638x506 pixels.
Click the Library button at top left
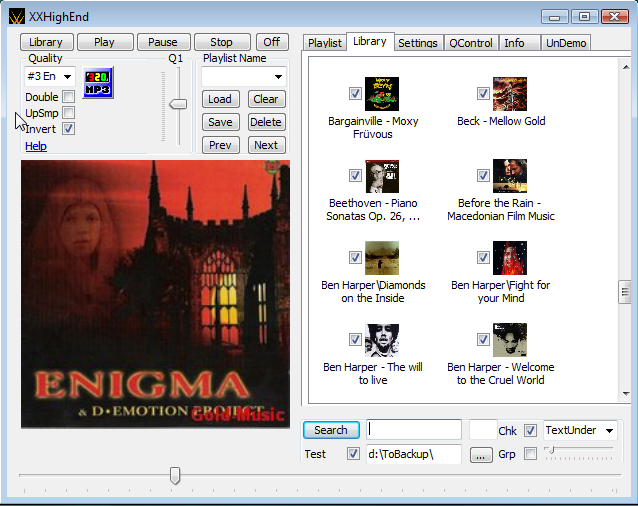(46, 42)
